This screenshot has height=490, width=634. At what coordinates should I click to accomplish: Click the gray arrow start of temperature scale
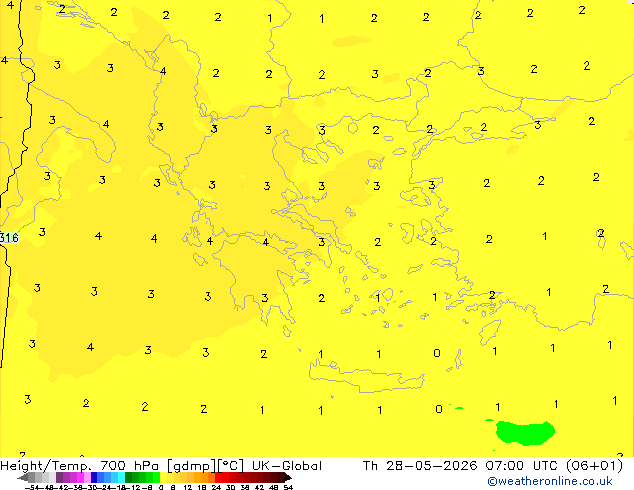[x=23, y=477]
